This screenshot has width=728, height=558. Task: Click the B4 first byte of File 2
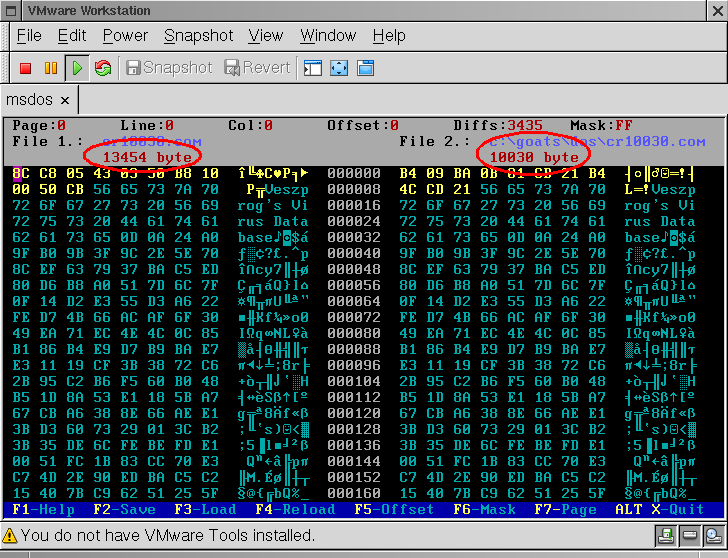click(408, 174)
